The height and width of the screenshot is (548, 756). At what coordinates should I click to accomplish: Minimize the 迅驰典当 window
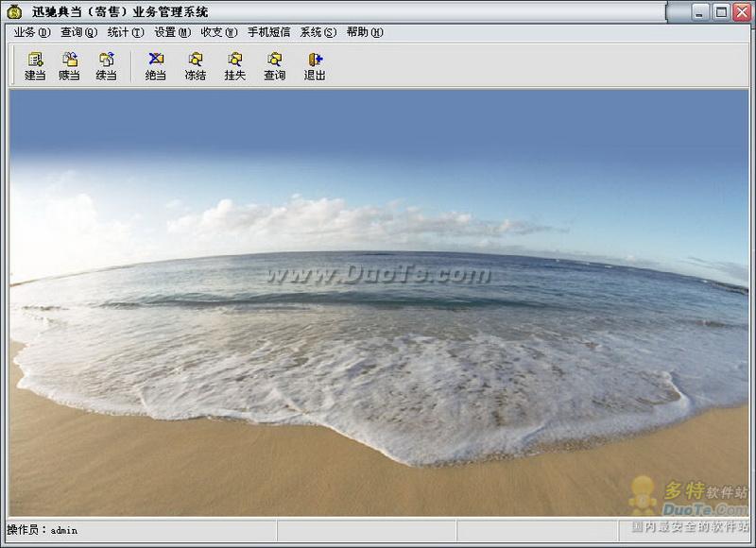tap(699, 12)
